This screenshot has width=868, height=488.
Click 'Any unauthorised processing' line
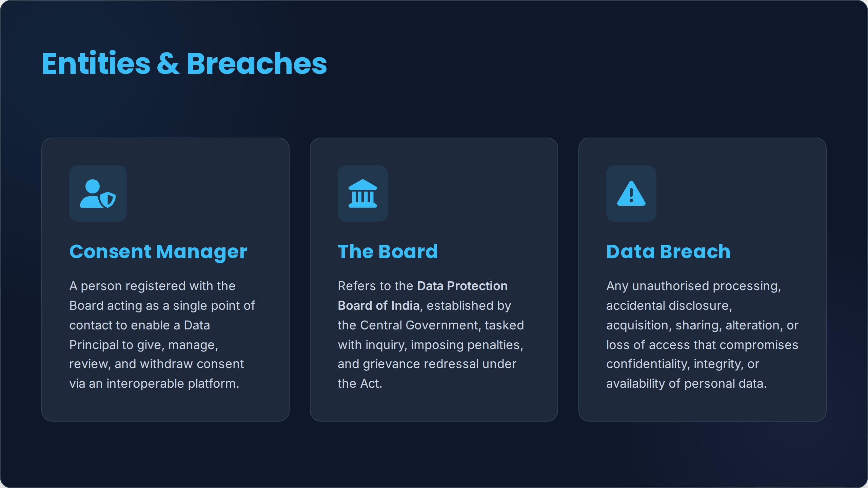click(x=694, y=286)
